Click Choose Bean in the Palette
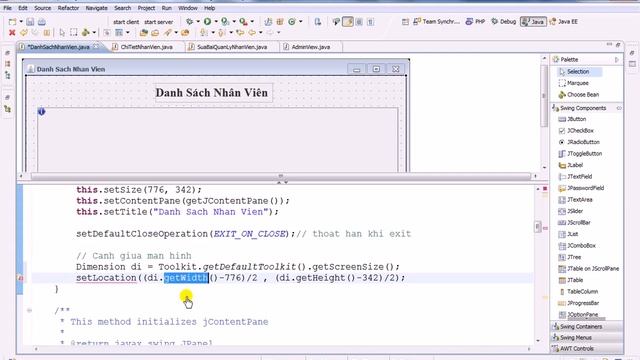 point(579,95)
